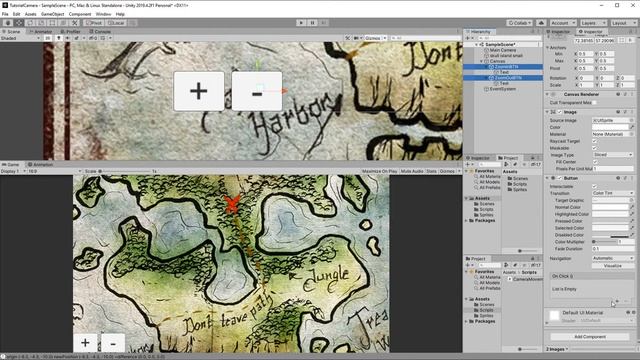The height and width of the screenshot is (360, 640).
Task: Toggle Mute Audio button
Action: click(412, 171)
